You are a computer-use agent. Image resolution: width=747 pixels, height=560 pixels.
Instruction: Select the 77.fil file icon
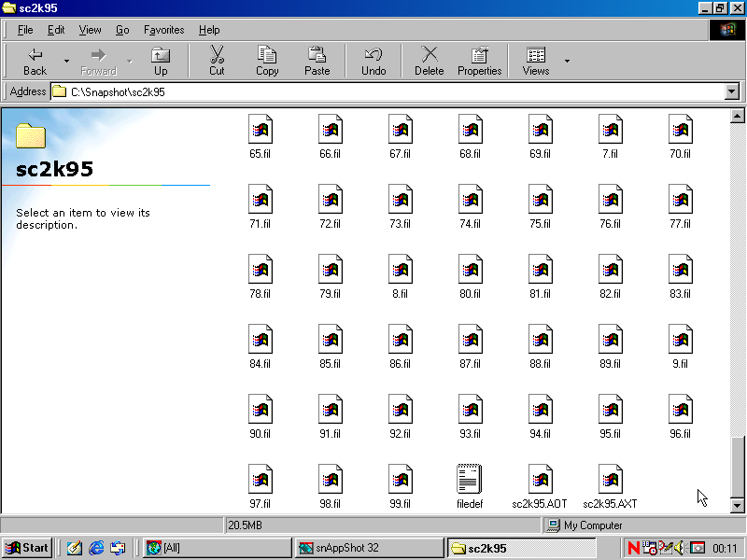[x=681, y=199]
